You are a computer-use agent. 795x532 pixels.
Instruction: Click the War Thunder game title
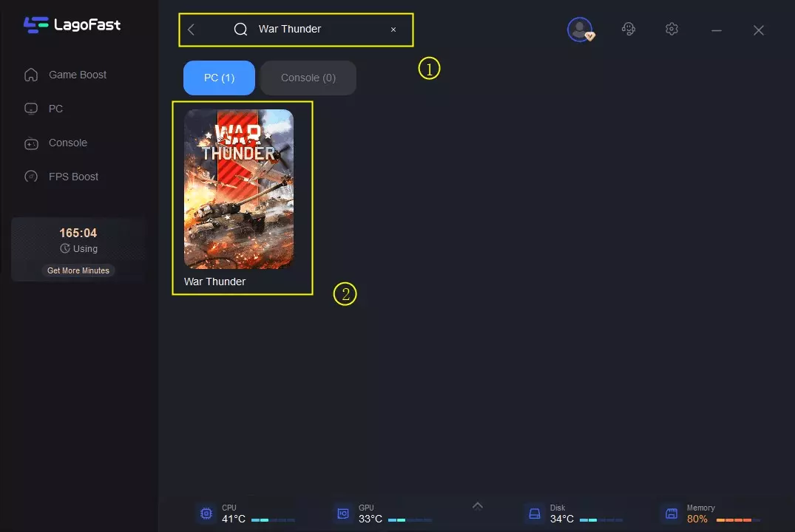pos(215,282)
